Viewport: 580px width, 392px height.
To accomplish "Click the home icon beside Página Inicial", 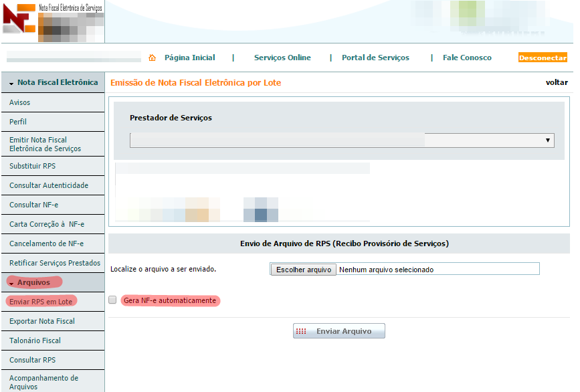I will (x=152, y=58).
